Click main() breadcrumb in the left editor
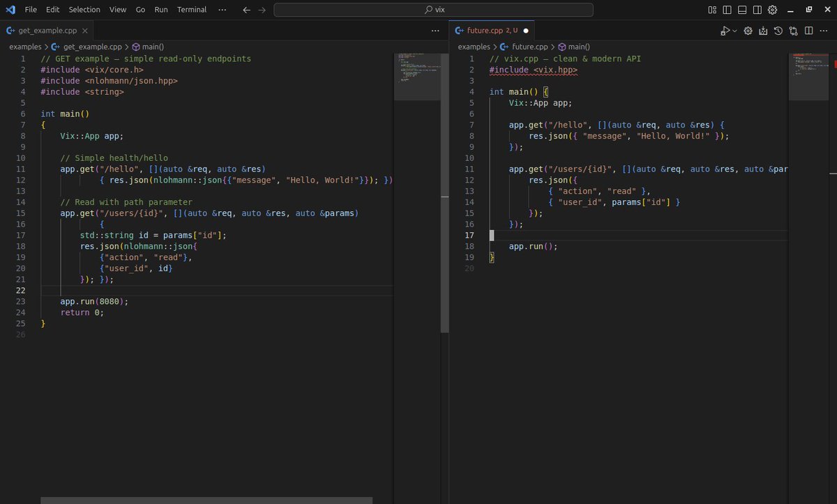Viewport: 837px width, 504px height. 153,47
